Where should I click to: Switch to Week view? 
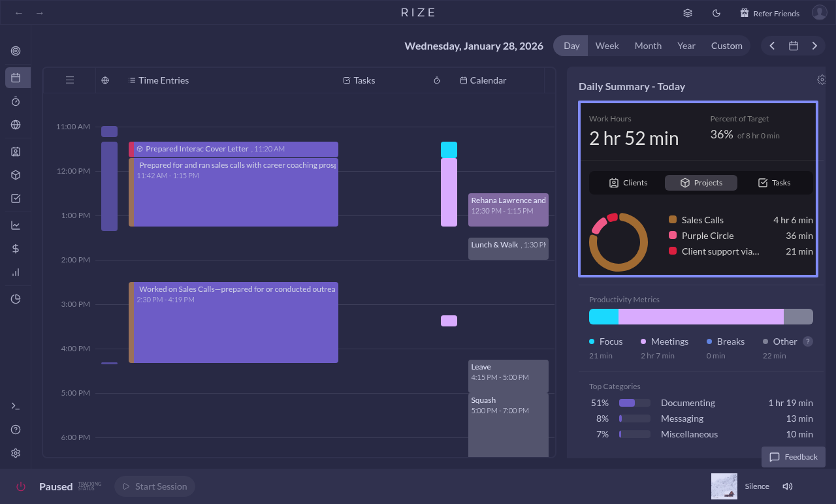click(607, 46)
